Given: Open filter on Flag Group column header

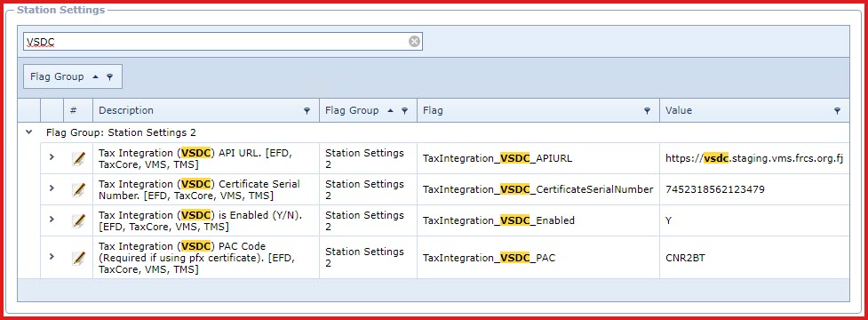Looking at the screenshot, I should [x=404, y=111].
